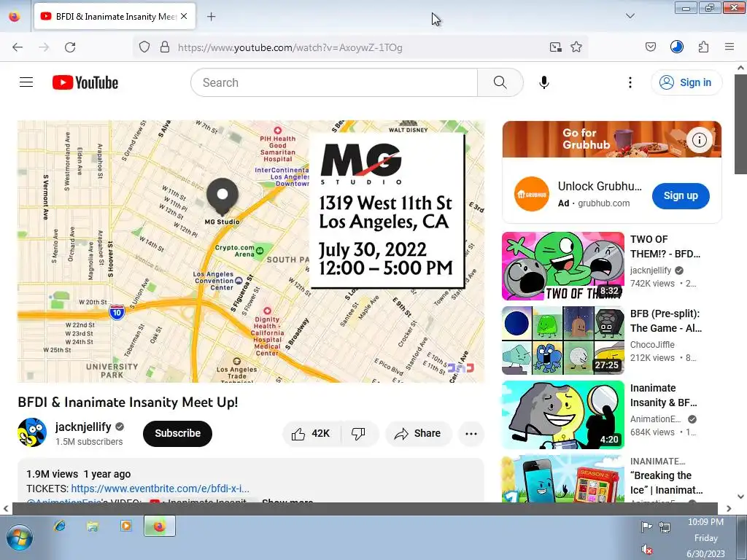The image size is (747, 560).
Task: Share the video
Action: click(418, 433)
